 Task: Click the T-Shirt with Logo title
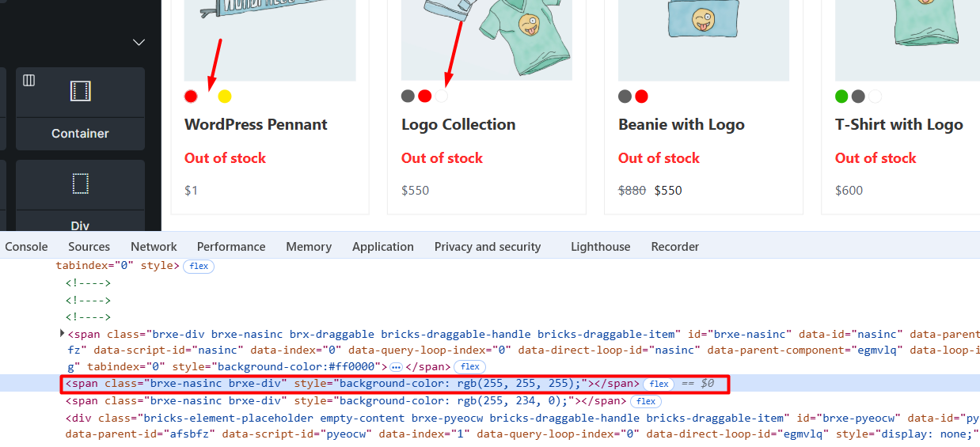coord(898,124)
